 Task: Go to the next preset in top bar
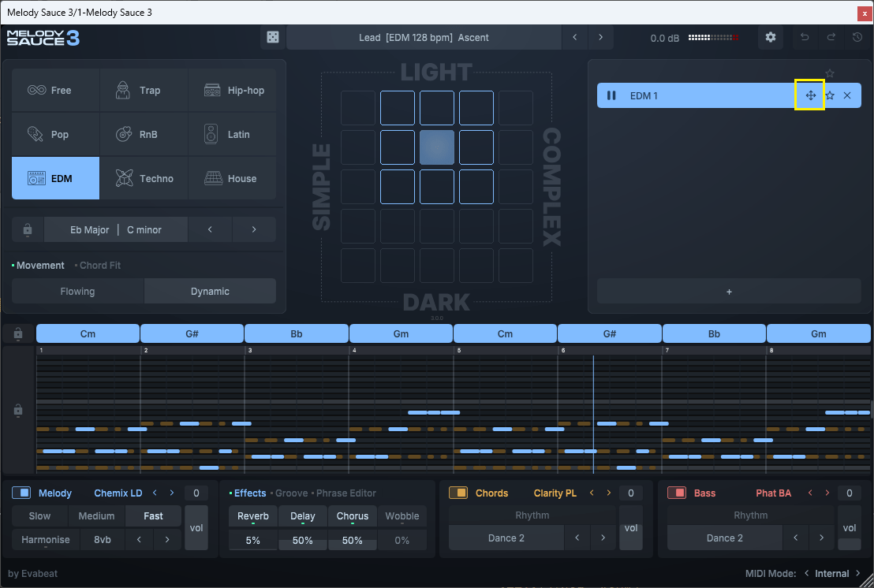(601, 37)
